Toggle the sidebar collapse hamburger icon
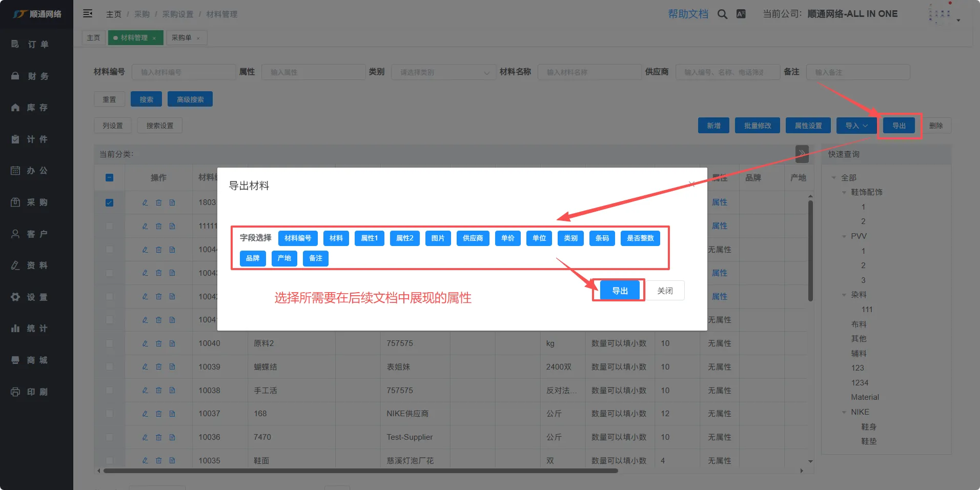The width and height of the screenshot is (980, 490). coord(88,14)
